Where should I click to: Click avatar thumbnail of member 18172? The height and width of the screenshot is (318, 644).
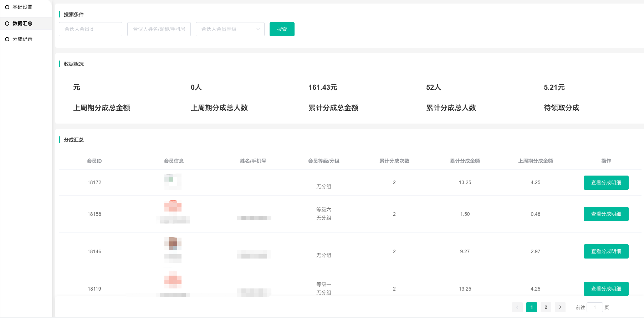[x=173, y=182]
